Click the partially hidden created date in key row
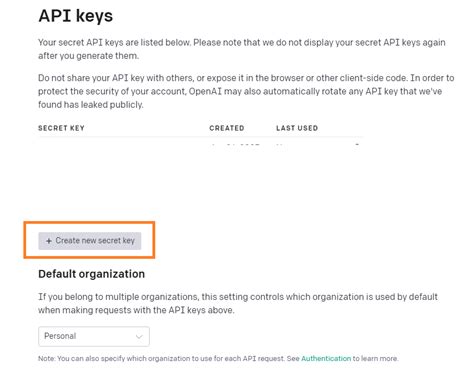Image resolution: width=474 pixels, height=381 pixels. pyautogui.click(x=236, y=145)
